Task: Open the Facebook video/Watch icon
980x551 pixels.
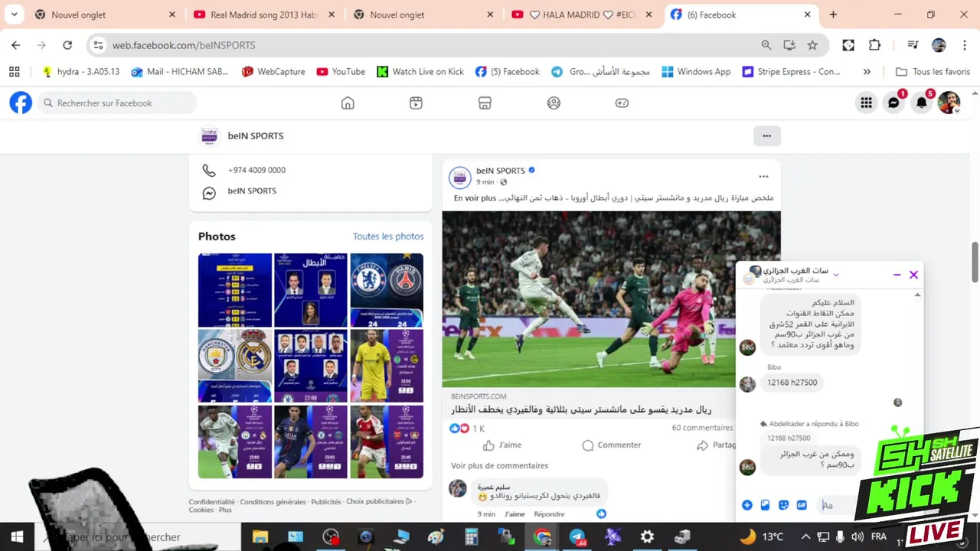Action: pos(416,103)
